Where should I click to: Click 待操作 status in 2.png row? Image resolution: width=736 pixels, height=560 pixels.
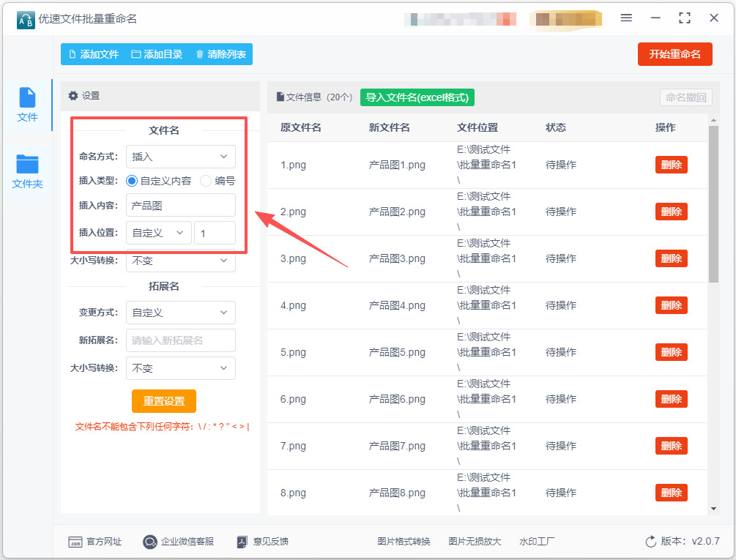(561, 212)
